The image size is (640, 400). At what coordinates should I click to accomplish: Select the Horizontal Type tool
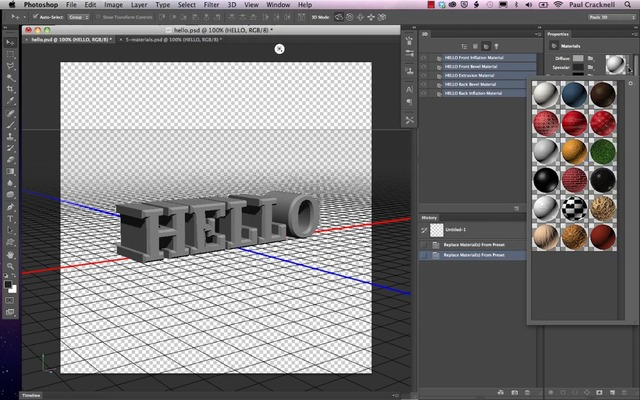[10, 219]
